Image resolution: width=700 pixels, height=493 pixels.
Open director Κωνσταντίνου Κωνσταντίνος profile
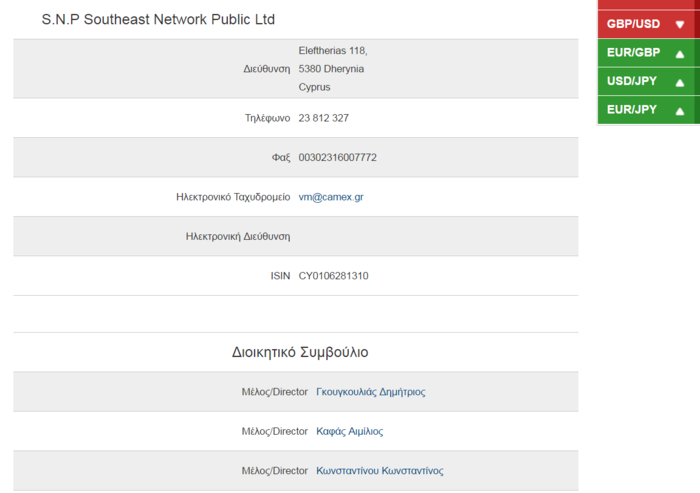[x=380, y=471]
